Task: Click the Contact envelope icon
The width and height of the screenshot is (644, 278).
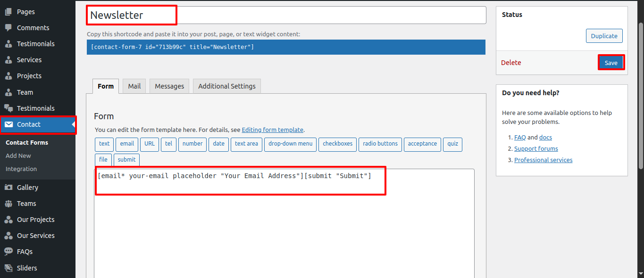Action: pos(8,124)
